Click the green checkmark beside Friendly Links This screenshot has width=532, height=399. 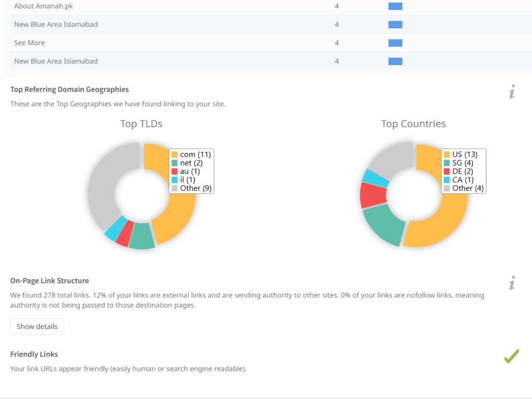click(x=511, y=356)
